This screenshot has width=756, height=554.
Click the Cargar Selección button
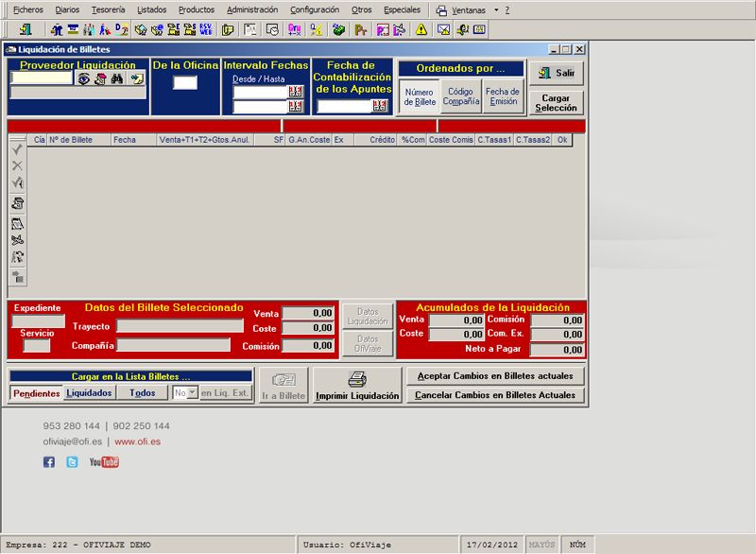click(556, 103)
